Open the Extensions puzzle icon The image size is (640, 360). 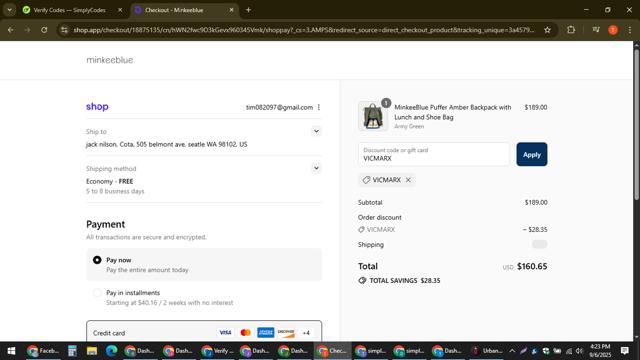[x=571, y=30]
